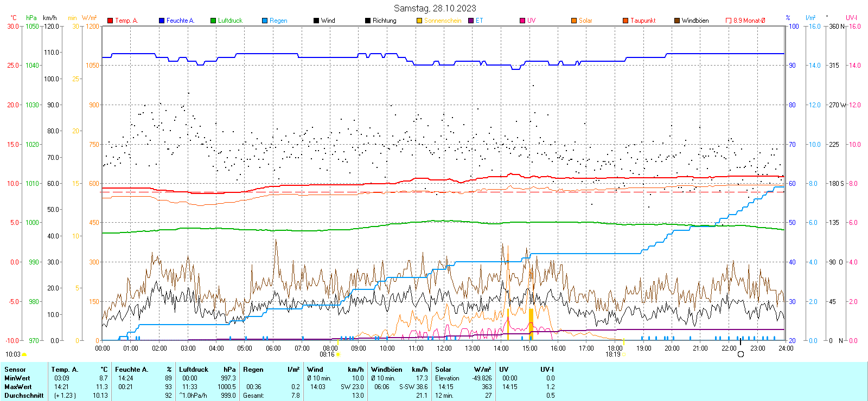Image resolution: width=868 pixels, height=401 pixels.
Task: Click the sun icon beside 10:03
Action: (24, 354)
